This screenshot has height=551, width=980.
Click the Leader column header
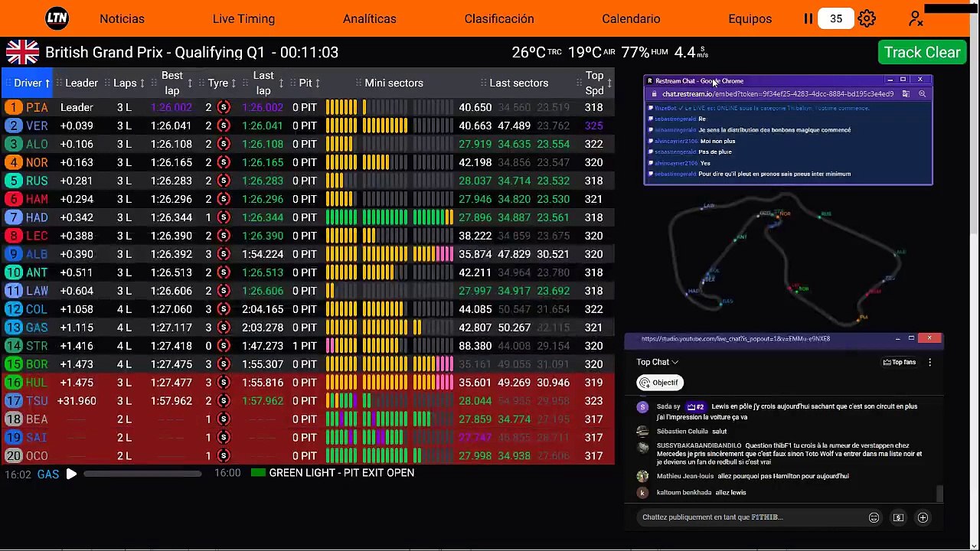[81, 83]
